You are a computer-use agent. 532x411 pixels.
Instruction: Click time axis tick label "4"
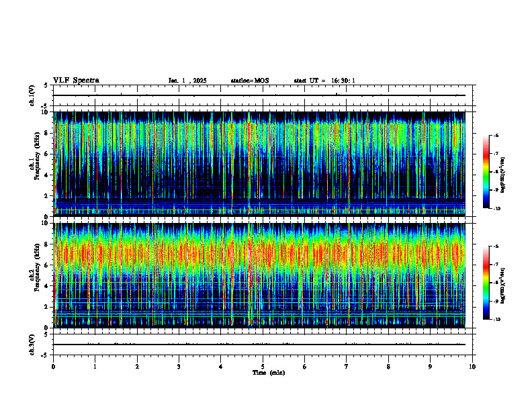pyautogui.click(x=221, y=367)
